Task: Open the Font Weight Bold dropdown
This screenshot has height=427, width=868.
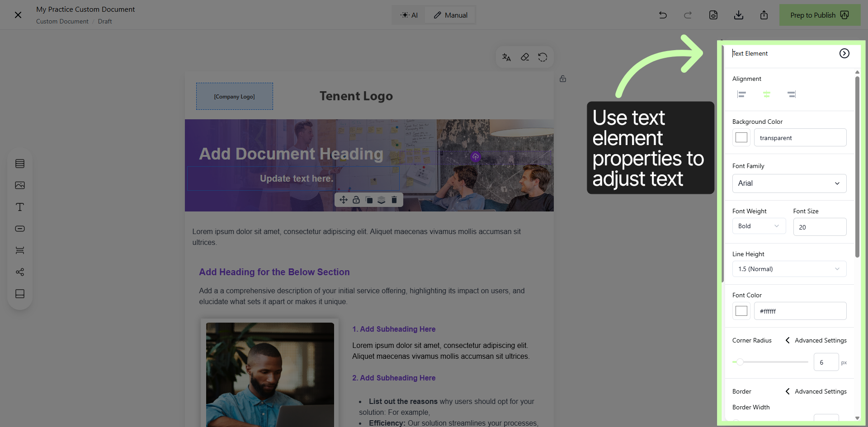Action: tap(759, 226)
